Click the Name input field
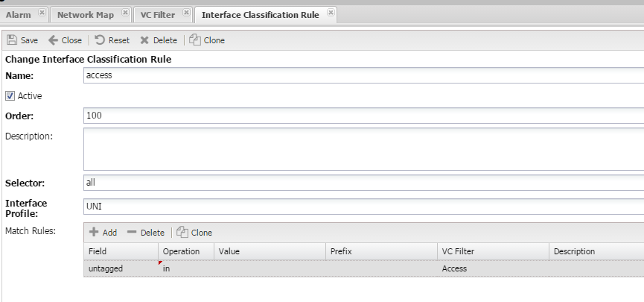Image resolution: width=644 pixels, height=302 pixels. point(363,75)
